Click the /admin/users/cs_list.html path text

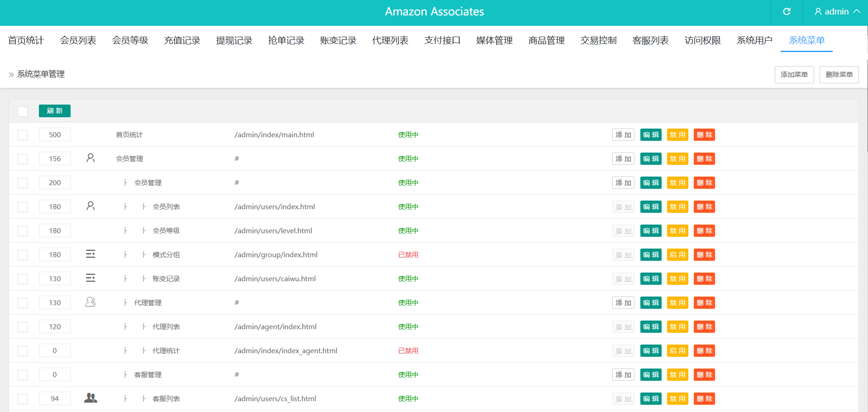275,399
